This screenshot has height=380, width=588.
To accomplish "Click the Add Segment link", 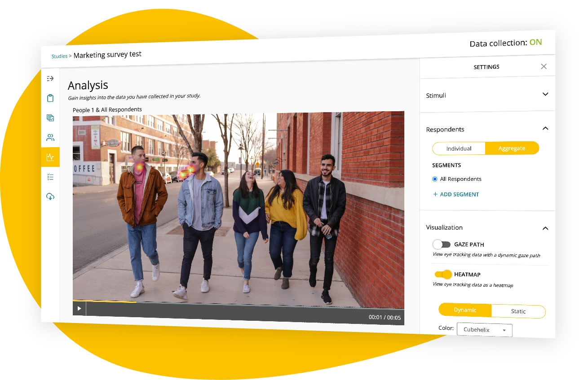I will click(456, 194).
